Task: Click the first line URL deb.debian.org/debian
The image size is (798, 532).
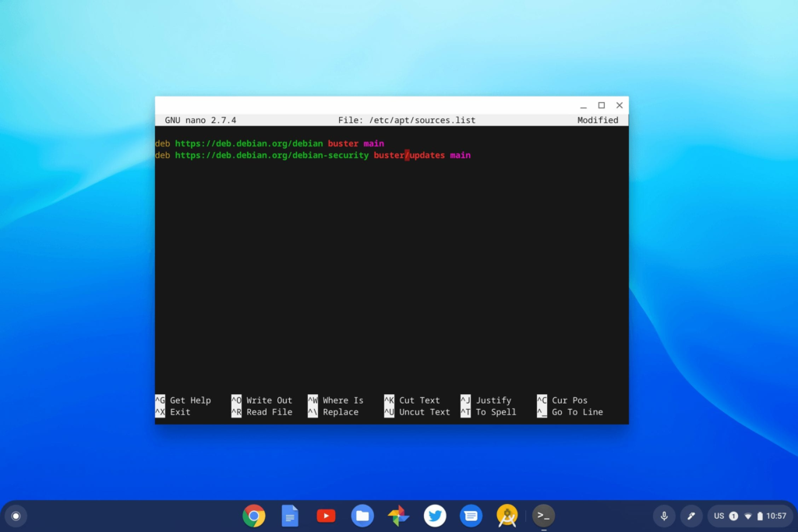Action: point(249,143)
